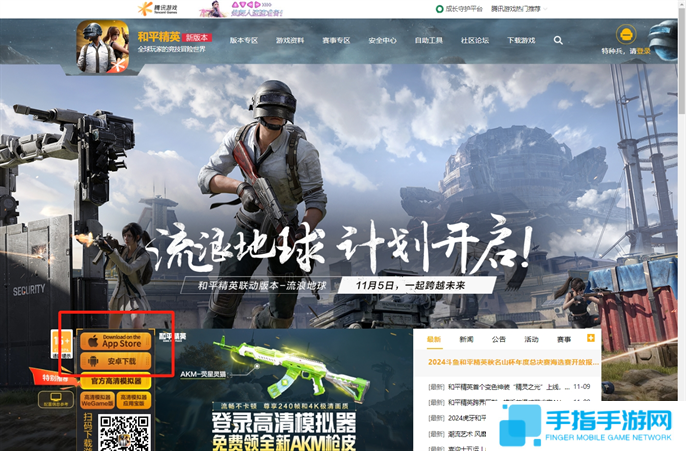
Task: Click 高清模拟器 WeGame版 button
Action: [x=97, y=400]
